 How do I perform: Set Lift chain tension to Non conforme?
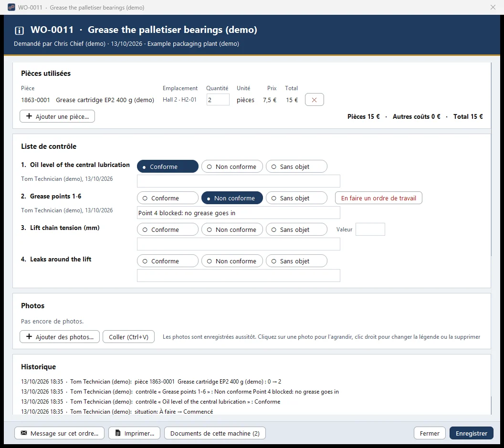pyautogui.click(x=232, y=229)
